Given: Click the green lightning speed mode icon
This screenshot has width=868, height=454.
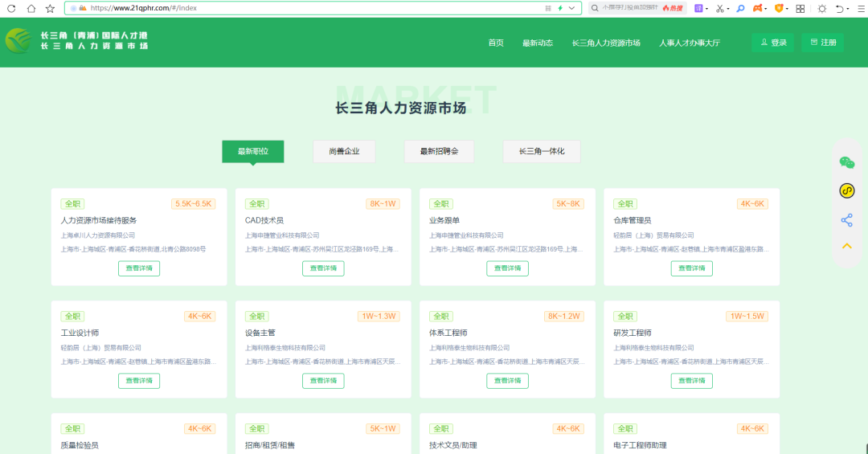Looking at the screenshot, I should coord(560,8).
